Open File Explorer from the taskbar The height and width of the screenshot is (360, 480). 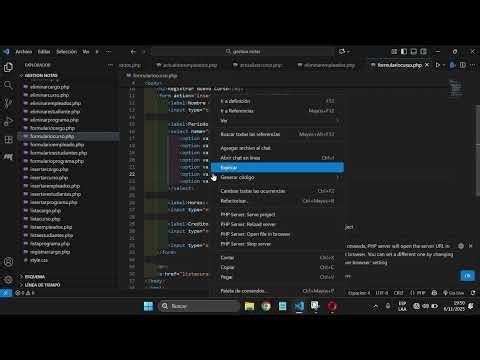pyautogui.click(x=249, y=306)
